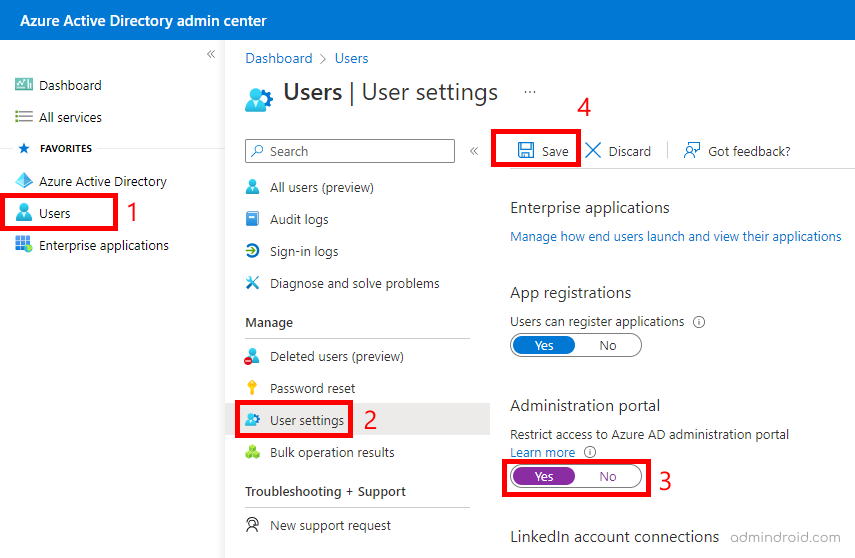Screen dimensions: 855x558
Task: Click the Save floppy disk icon
Action: tap(526, 150)
